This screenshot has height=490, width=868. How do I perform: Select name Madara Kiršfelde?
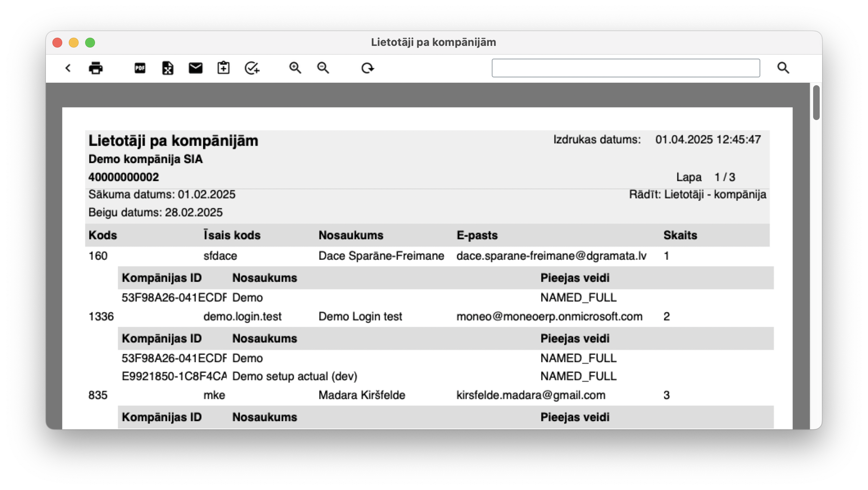pos(362,395)
